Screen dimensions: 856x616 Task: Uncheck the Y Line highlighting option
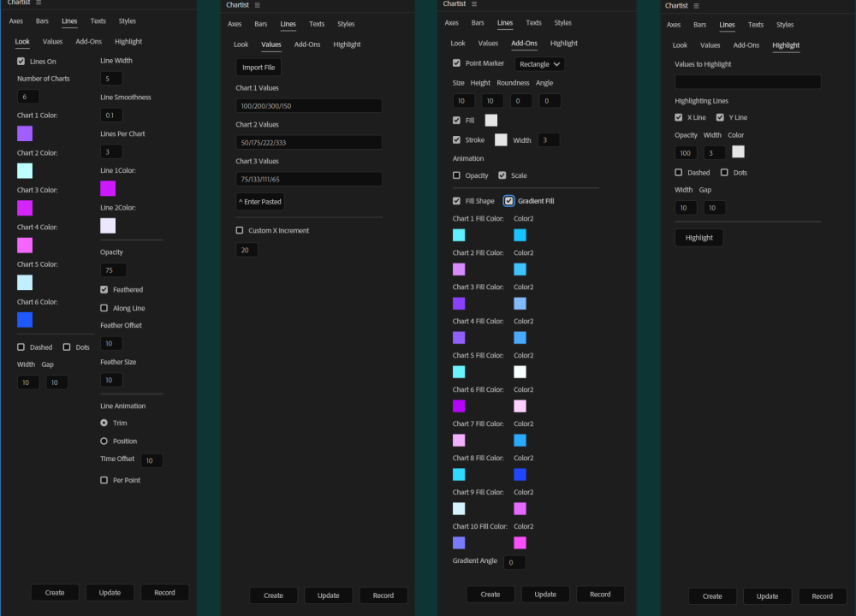(x=718, y=117)
